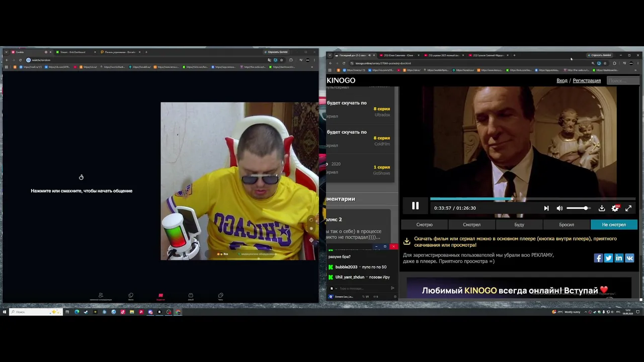Adjust the KINOGO player volume slider
The height and width of the screenshot is (362, 644).
point(579,208)
